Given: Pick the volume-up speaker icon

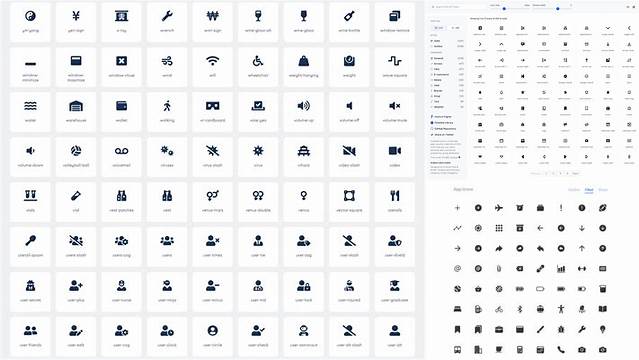Looking at the screenshot, I should click(303, 112).
